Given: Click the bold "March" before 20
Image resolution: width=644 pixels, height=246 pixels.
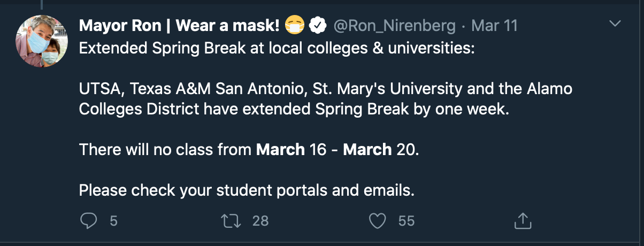Looking at the screenshot, I should pos(367,149).
